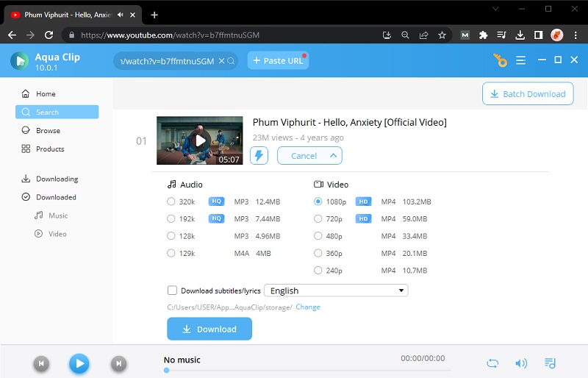Image resolution: width=588 pixels, height=378 pixels.
Task: Click the Aqua Clip URL search input
Action: click(167, 61)
